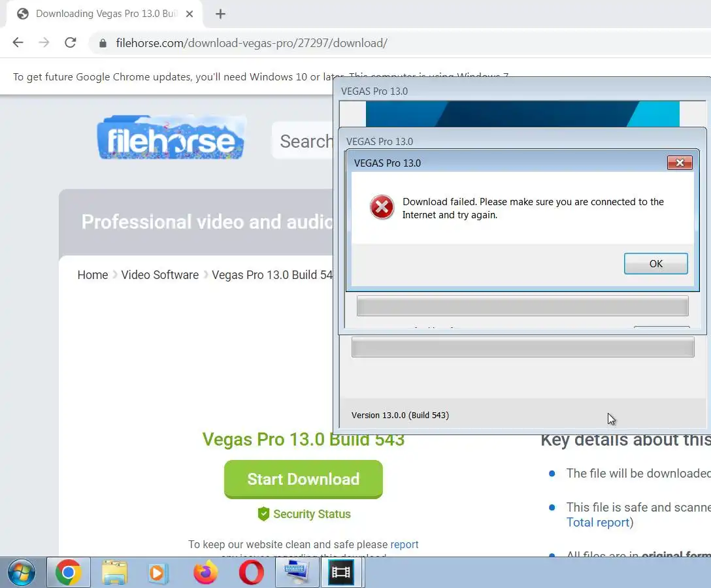Open the report link below Security Status

404,544
